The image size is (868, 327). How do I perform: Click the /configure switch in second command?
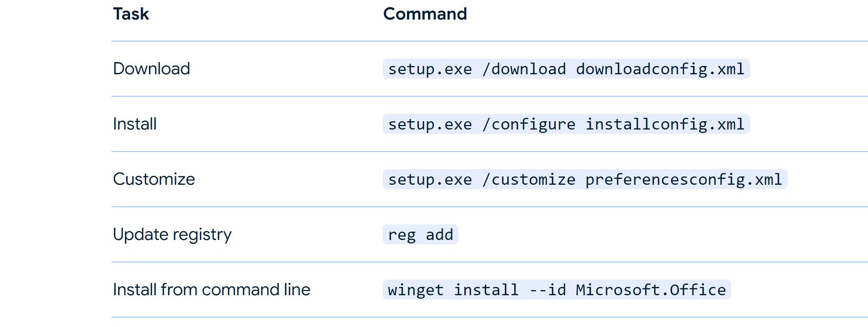point(529,124)
